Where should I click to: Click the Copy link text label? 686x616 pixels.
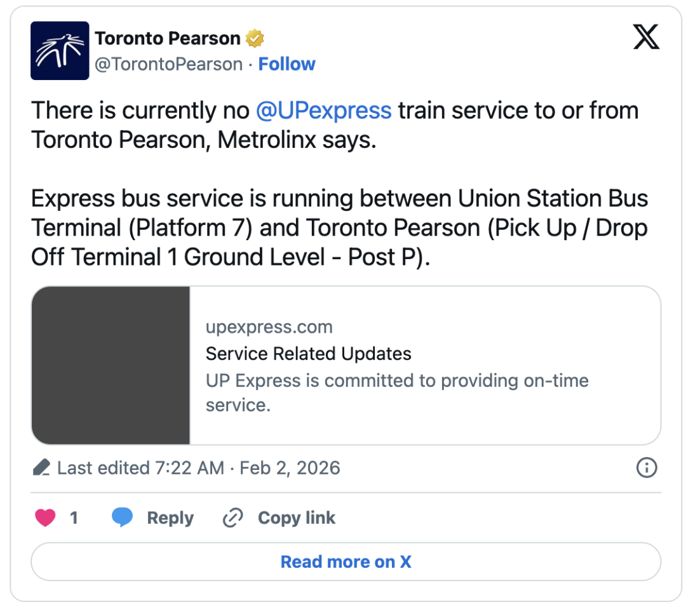point(297,518)
